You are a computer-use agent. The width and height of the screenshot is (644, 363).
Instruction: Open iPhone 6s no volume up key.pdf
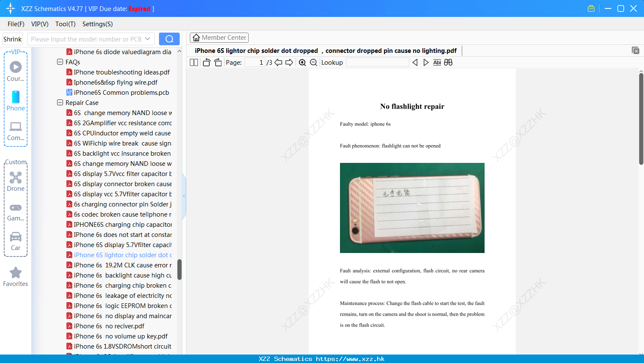click(x=121, y=336)
